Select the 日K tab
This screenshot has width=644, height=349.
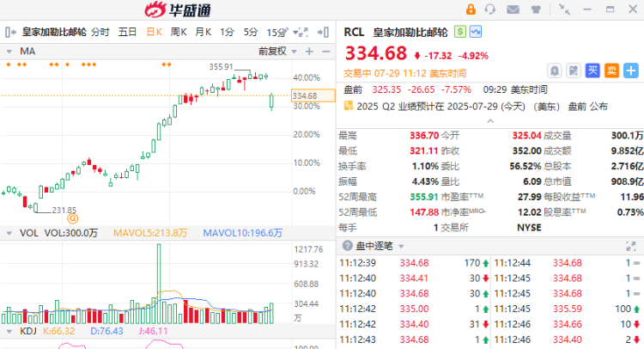point(155,32)
